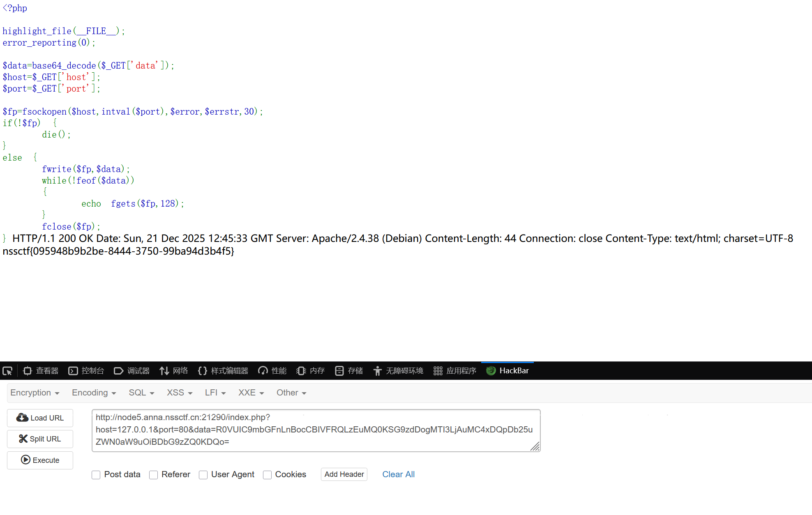Screen dimensions: 812x515
Task: Open the Storage (存储) panel
Action: [349, 371]
